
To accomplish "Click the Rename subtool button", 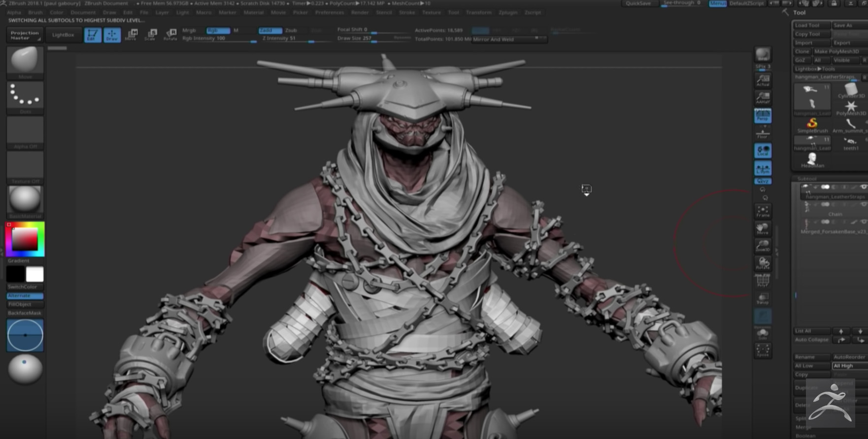I will click(811, 357).
